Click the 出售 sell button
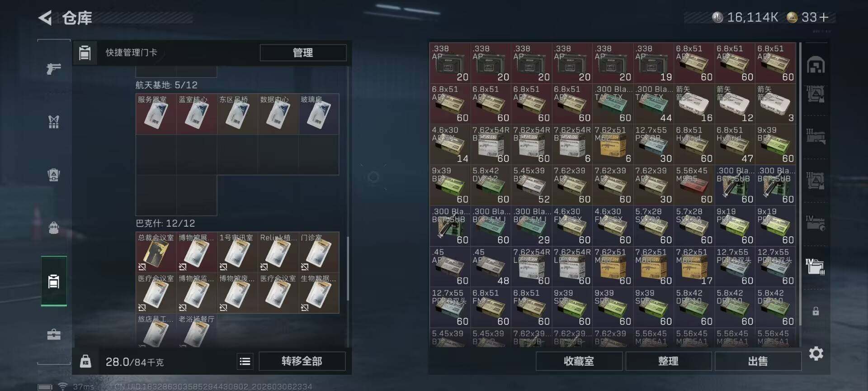868x391 pixels. 758,361
